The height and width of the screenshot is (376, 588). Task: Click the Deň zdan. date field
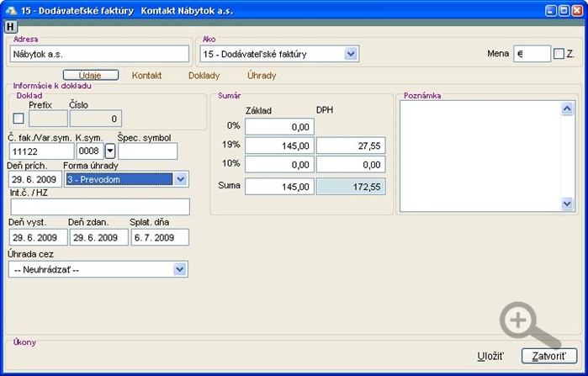tap(99, 237)
